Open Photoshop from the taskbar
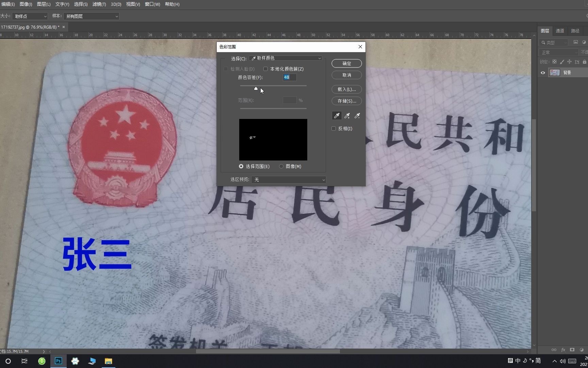This screenshot has width=588, height=368. click(x=59, y=361)
